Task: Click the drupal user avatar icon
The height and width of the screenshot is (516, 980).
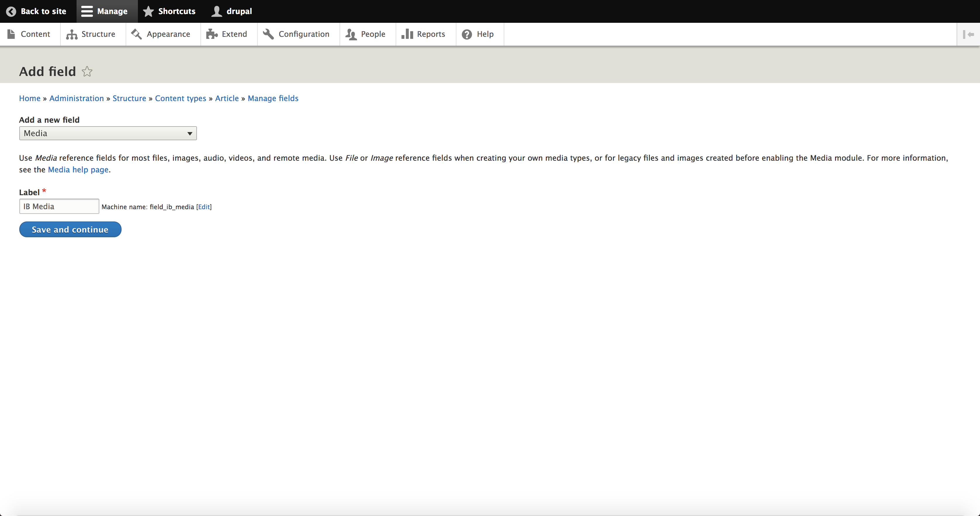Action: coord(217,11)
